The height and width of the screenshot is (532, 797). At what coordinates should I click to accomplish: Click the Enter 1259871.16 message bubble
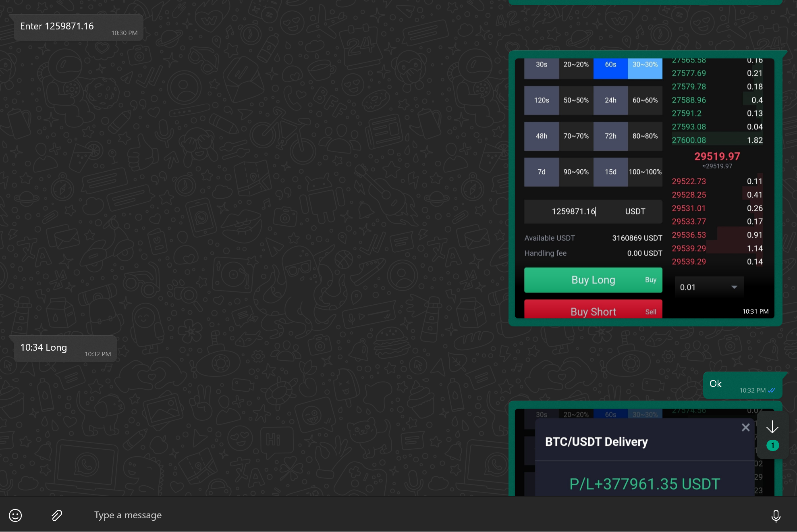tap(79, 27)
